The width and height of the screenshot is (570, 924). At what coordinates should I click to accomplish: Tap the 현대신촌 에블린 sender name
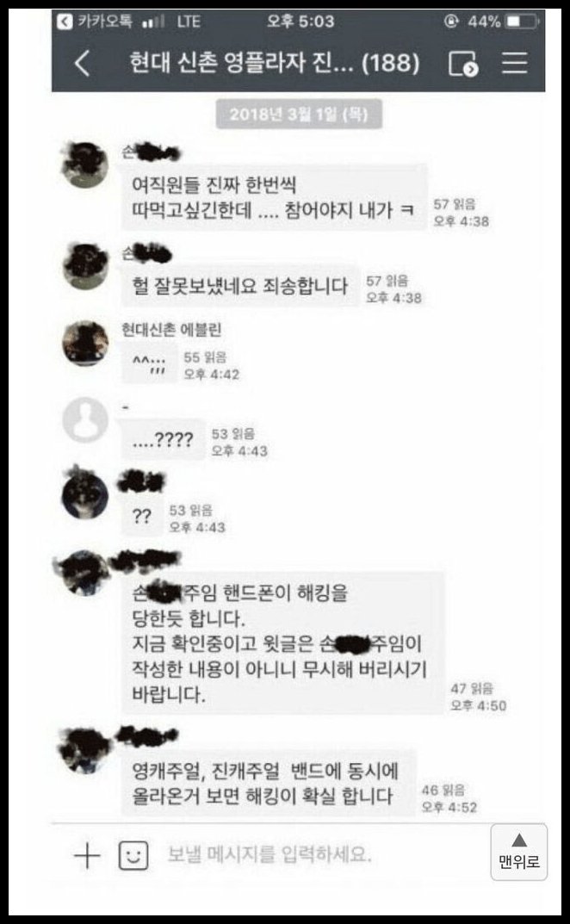(171, 330)
